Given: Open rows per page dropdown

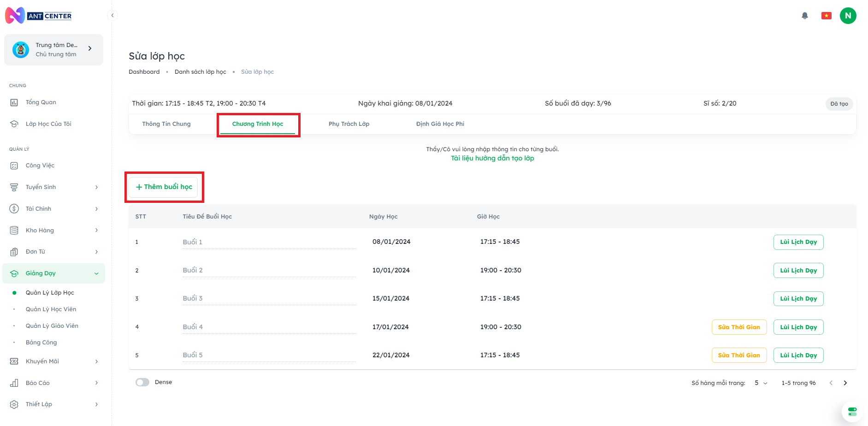Looking at the screenshot, I should click(x=761, y=383).
